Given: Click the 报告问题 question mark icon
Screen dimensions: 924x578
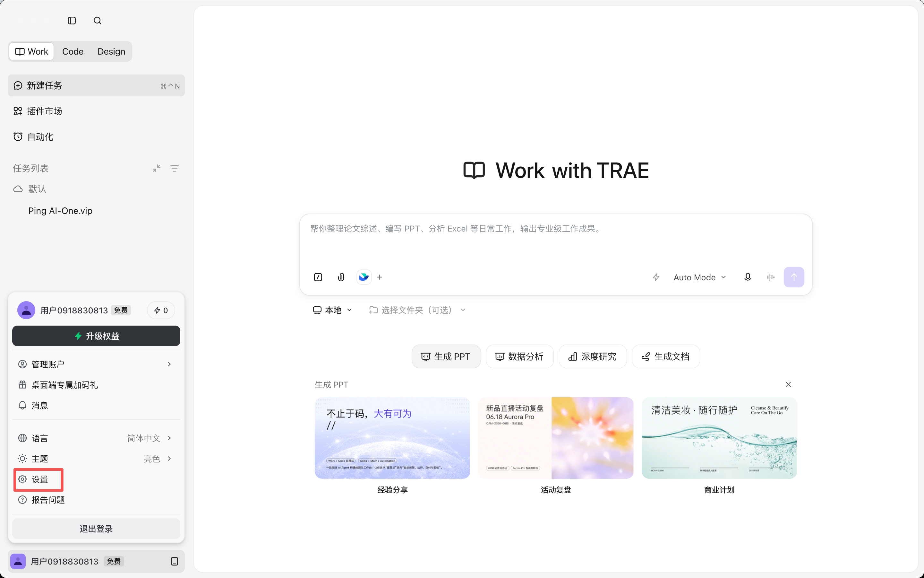Looking at the screenshot, I should [22, 500].
